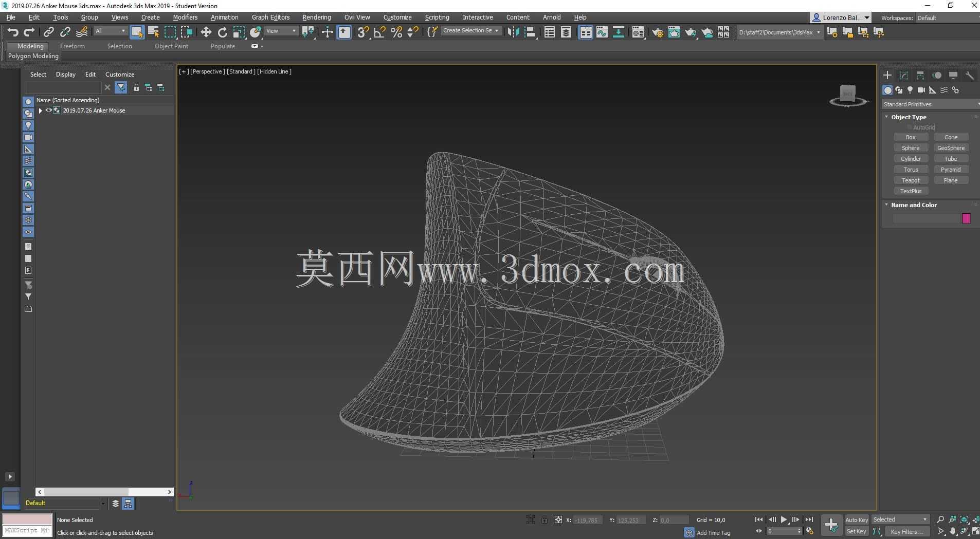The image size is (980, 539).
Task: Open Create Selection Set dropdown
Action: pyautogui.click(x=470, y=31)
